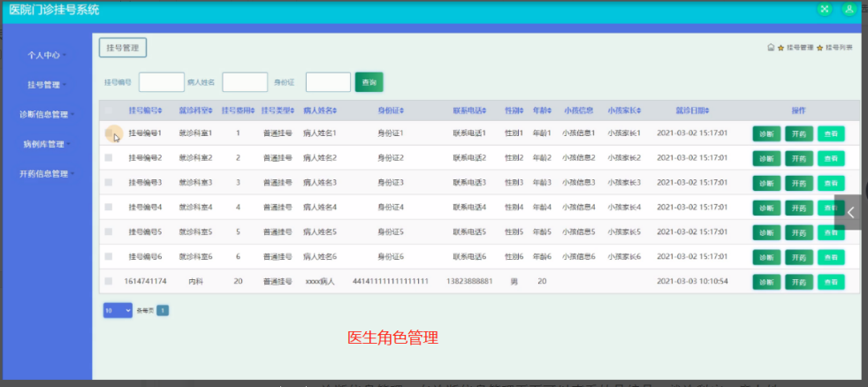This screenshot has width=868, height=387.
Task: Sort by 就诊日期 column arrows
Action: pyautogui.click(x=707, y=110)
